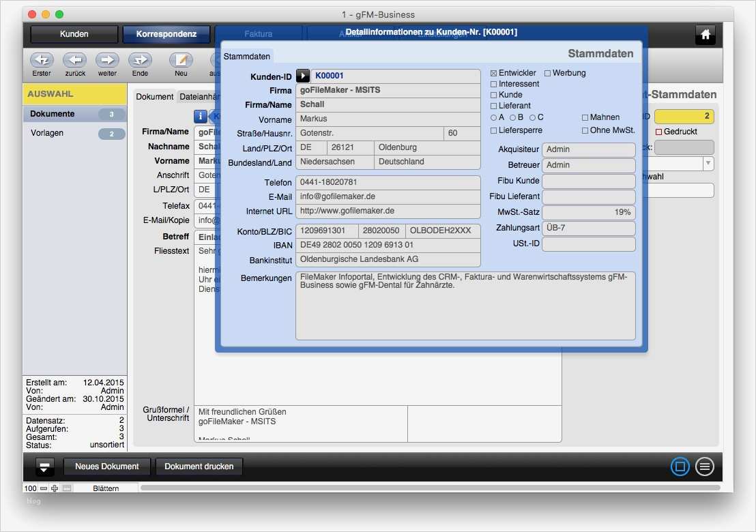Click the Zahlungsart field ÜB-7
Image resolution: width=756 pixels, height=532 pixels.
(x=589, y=228)
